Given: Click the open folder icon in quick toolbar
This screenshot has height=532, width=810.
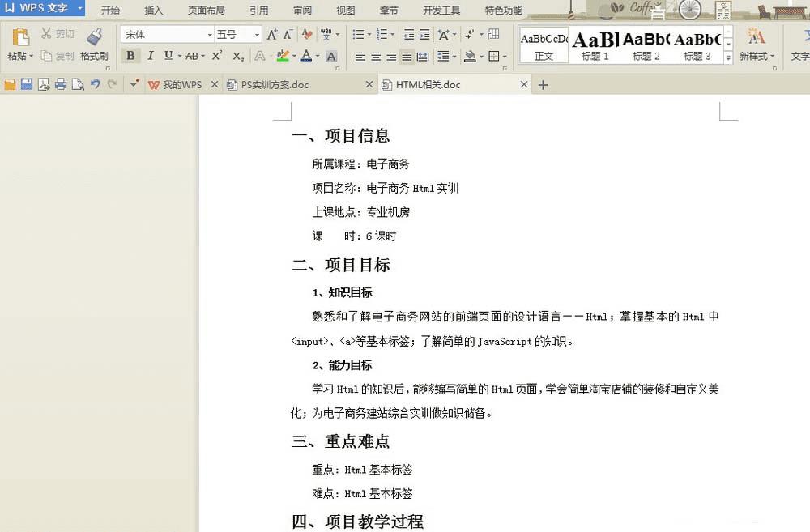Looking at the screenshot, I should pyautogui.click(x=10, y=85).
